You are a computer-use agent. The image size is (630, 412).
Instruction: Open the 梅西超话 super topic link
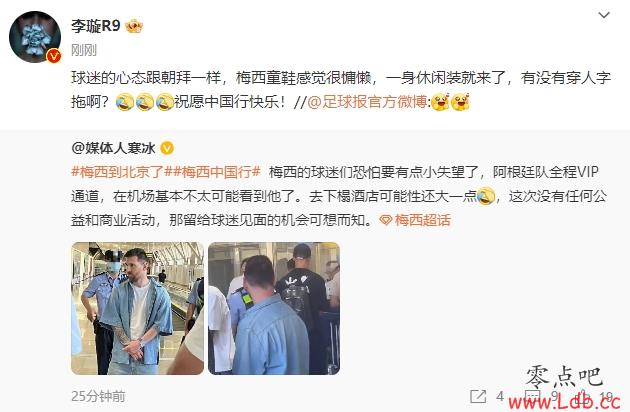[x=422, y=220]
